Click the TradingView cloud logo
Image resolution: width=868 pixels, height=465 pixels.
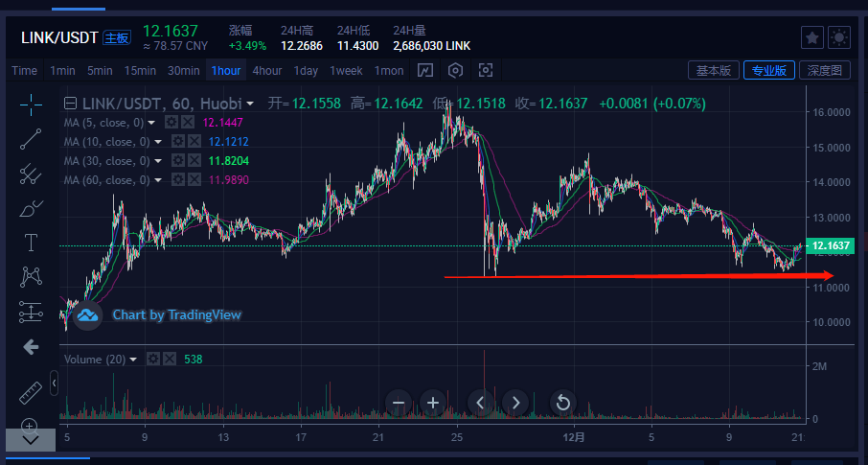pos(87,315)
